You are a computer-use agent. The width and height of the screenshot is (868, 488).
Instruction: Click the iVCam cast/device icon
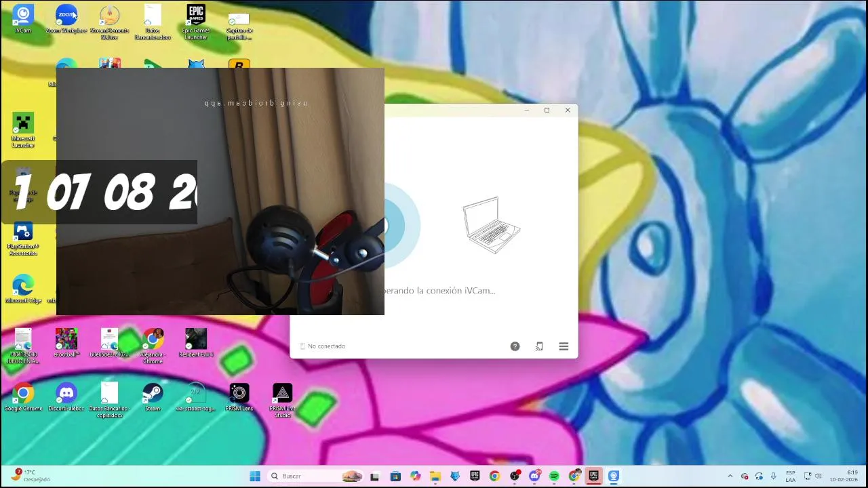tap(539, 346)
